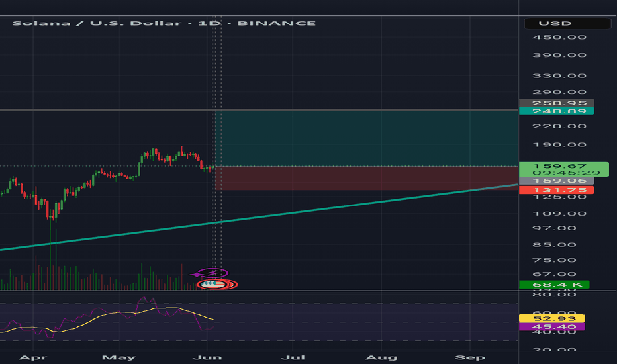Click the purple 45.40 RSI value label
The image size is (617, 364).
[x=551, y=327]
